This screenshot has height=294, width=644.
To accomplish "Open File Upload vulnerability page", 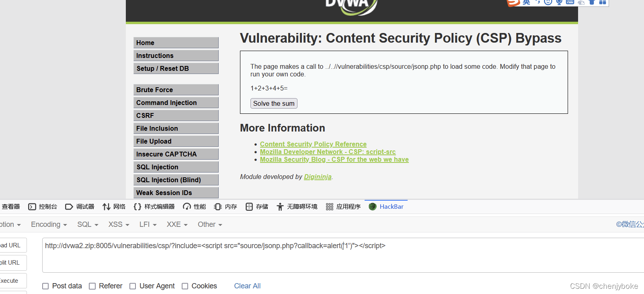I will pos(176,141).
